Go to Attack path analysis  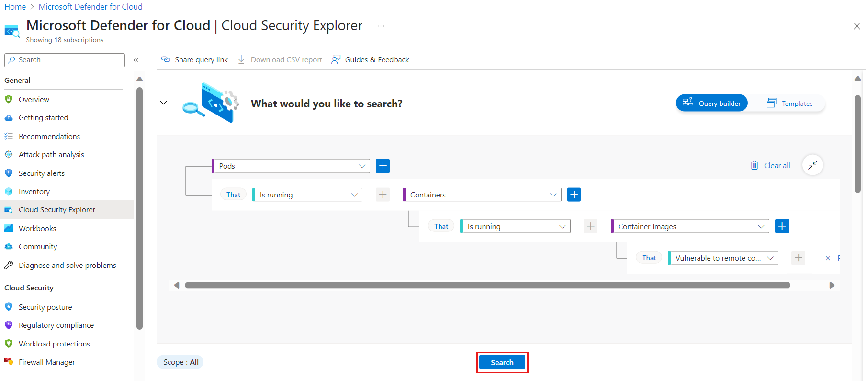coord(51,154)
